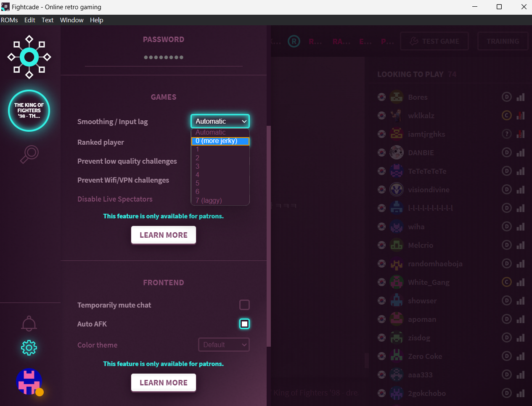This screenshot has height=406, width=532.
Task: Open the Edit menu
Action: 30,20
